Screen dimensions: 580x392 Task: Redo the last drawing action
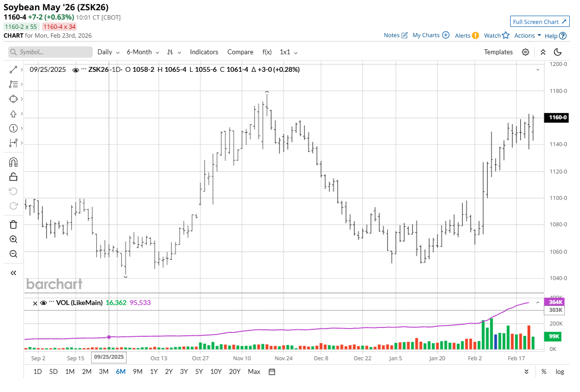(x=13, y=206)
